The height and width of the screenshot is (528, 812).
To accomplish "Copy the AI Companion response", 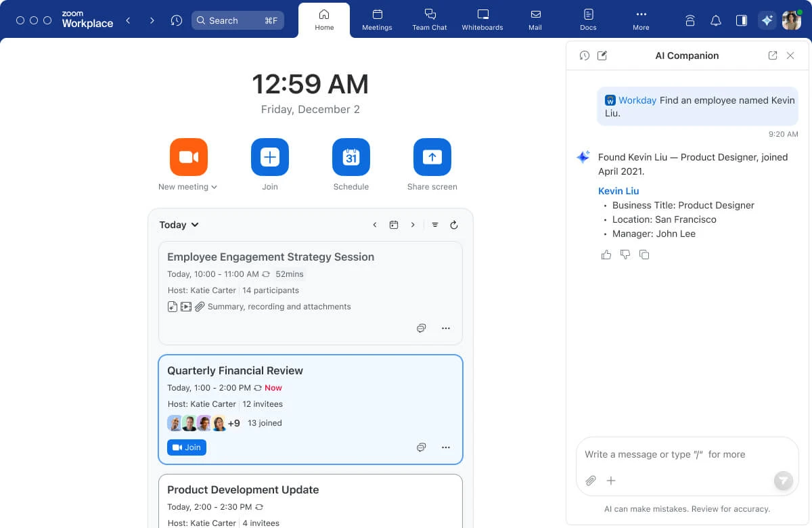I will coord(644,255).
